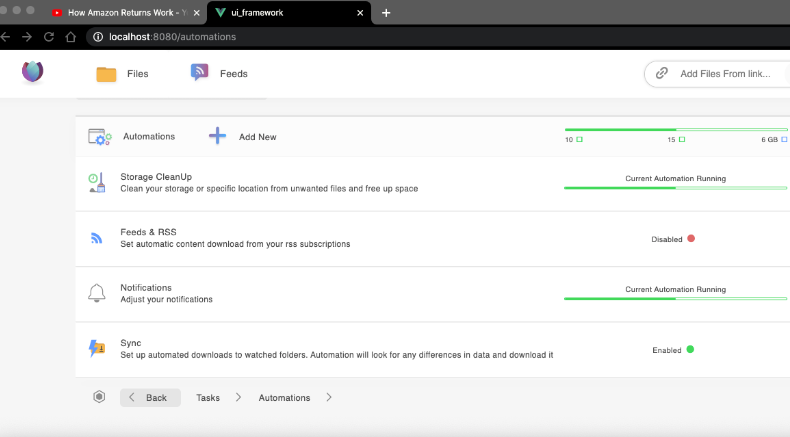The height and width of the screenshot is (437, 790).
Task: Go back with browser back arrow
Action: point(6,37)
